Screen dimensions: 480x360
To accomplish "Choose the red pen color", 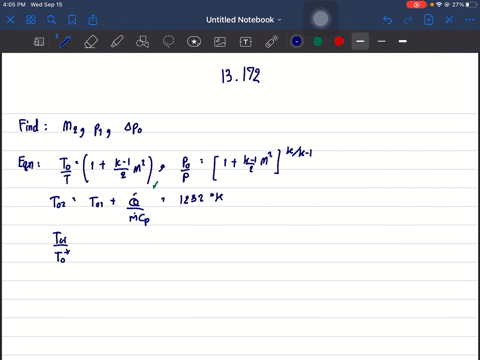I will [x=339, y=41].
